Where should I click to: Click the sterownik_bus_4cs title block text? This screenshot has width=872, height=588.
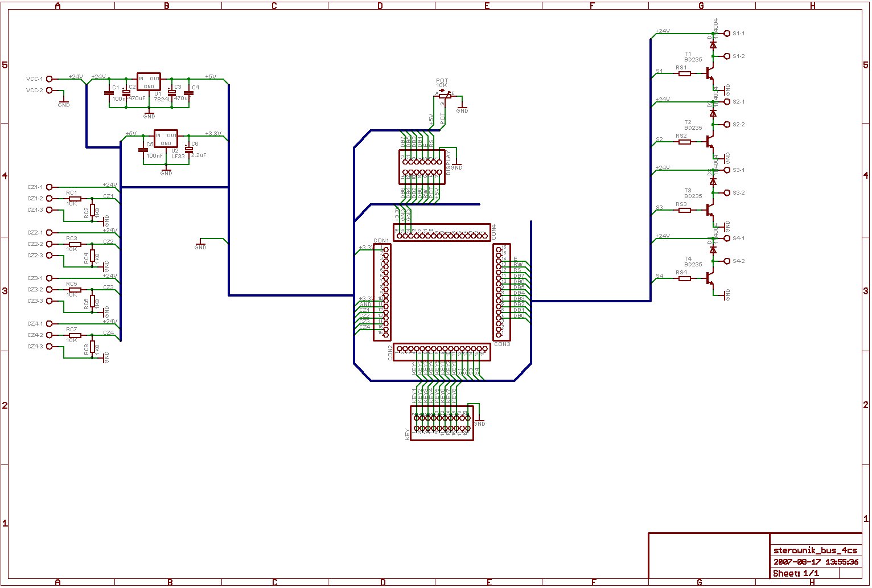click(815, 550)
